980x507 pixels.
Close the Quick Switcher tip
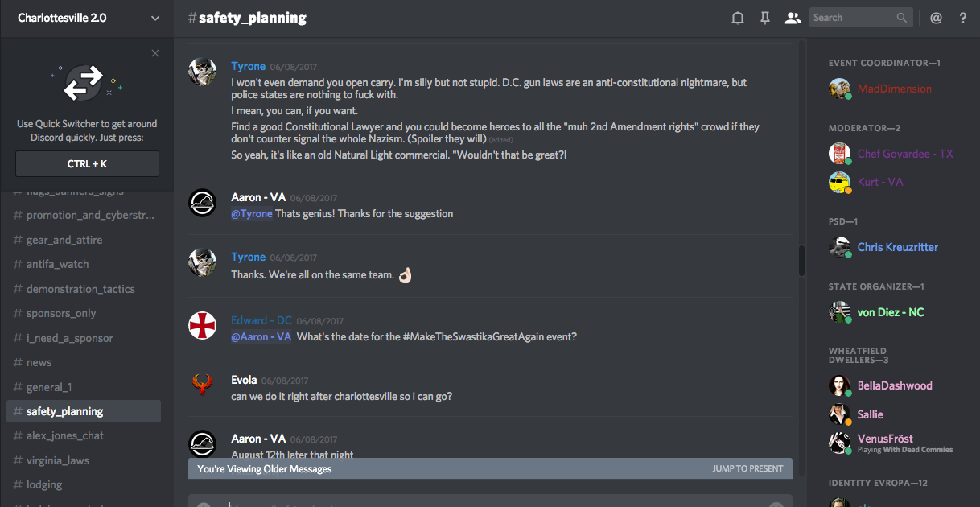pyautogui.click(x=155, y=53)
